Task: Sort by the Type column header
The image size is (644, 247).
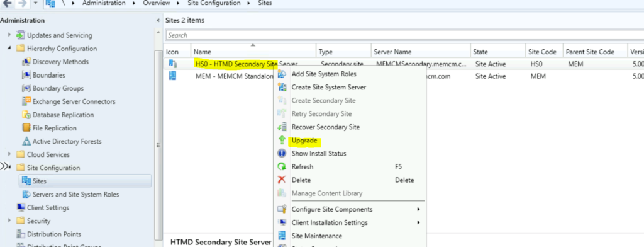Action: pyautogui.click(x=344, y=52)
